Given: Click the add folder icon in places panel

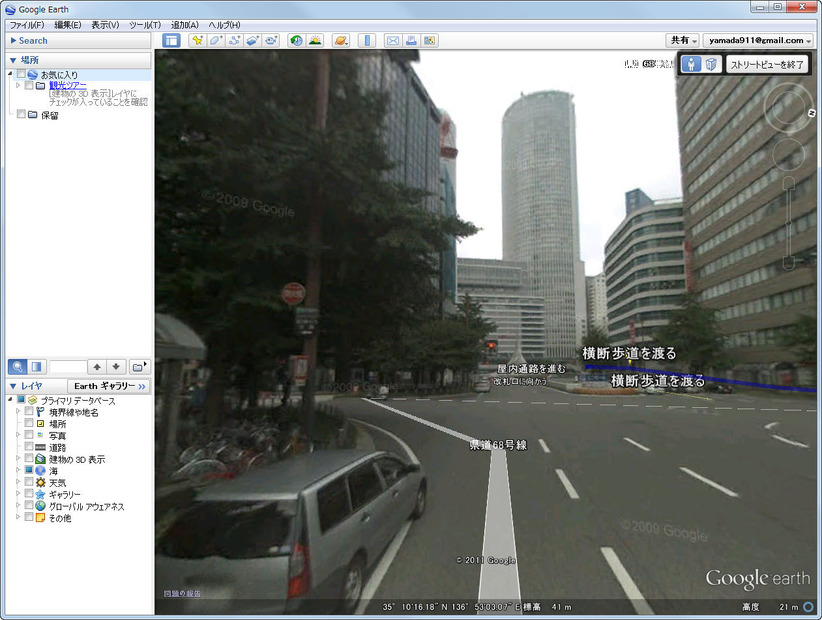Looking at the screenshot, I should pyautogui.click(x=139, y=366).
